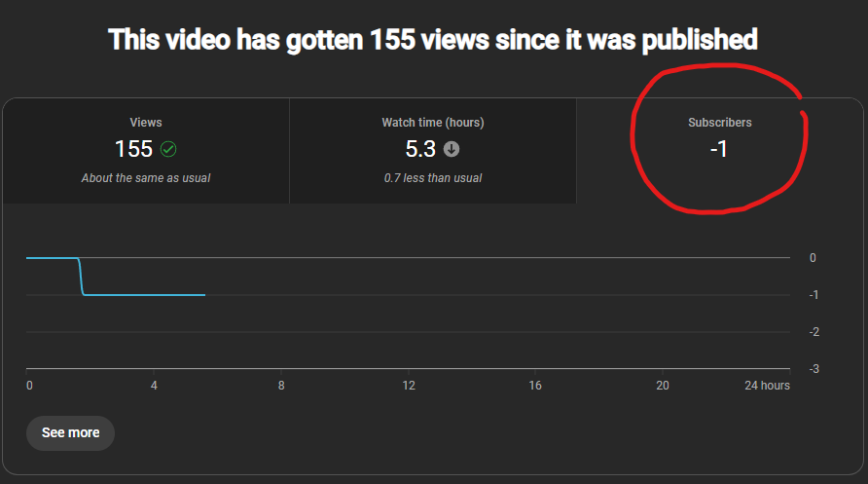Click the '-3' y-axis label
Screen dimensions: 868x484
(x=814, y=369)
